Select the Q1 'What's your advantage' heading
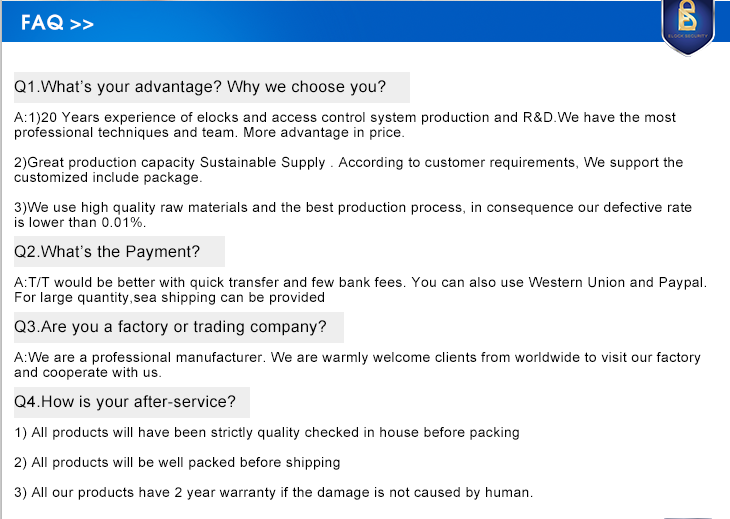 tap(200, 87)
